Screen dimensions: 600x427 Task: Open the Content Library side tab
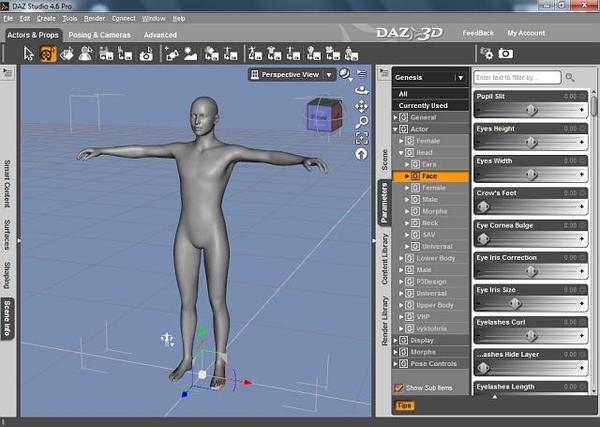385,259
